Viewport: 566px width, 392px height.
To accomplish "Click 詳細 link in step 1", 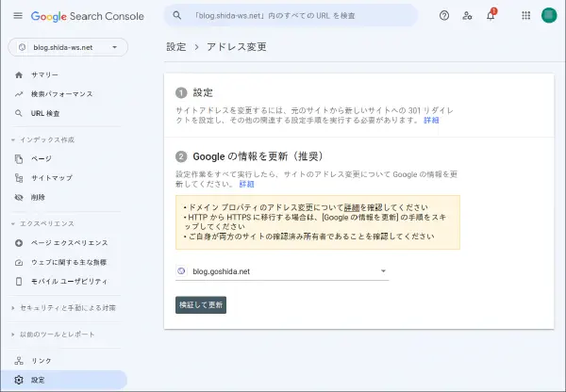I will pyautogui.click(x=431, y=120).
